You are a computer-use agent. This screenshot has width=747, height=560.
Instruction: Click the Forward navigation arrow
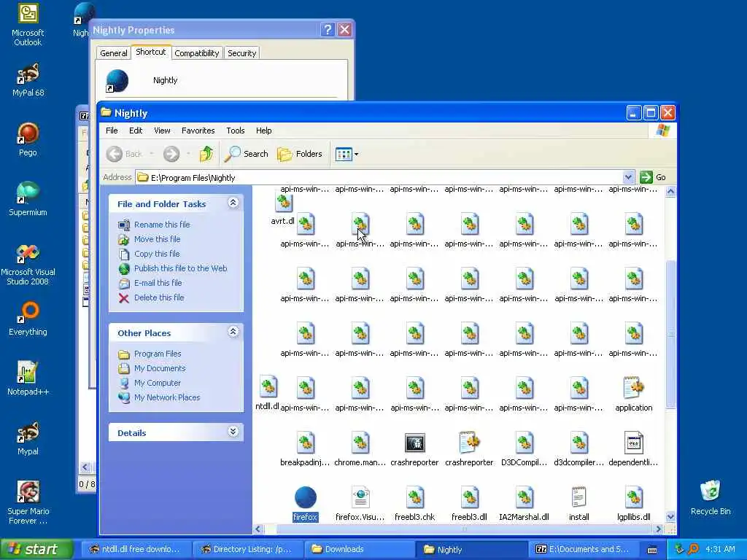point(171,154)
